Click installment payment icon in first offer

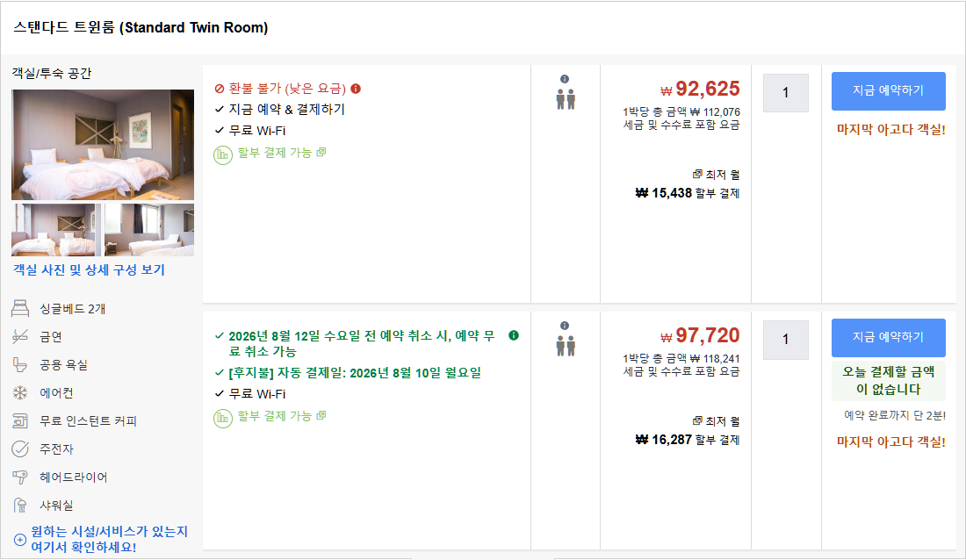(223, 154)
